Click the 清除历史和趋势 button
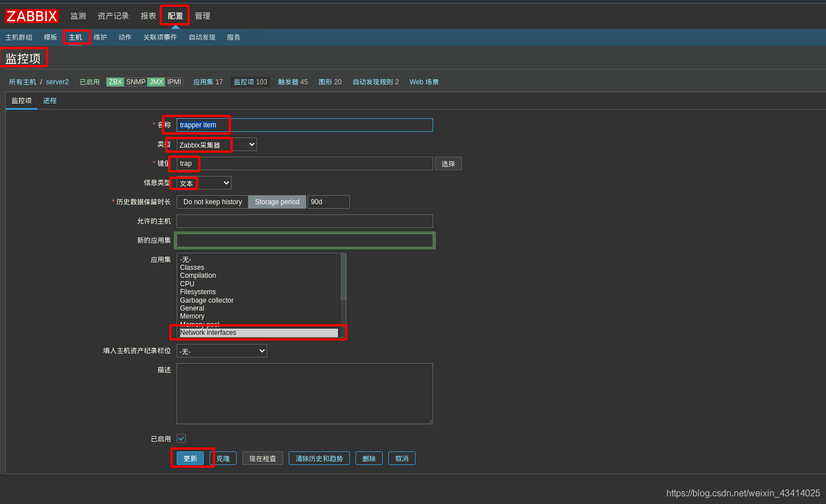This screenshot has height=504, width=826. [x=319, y=458]
